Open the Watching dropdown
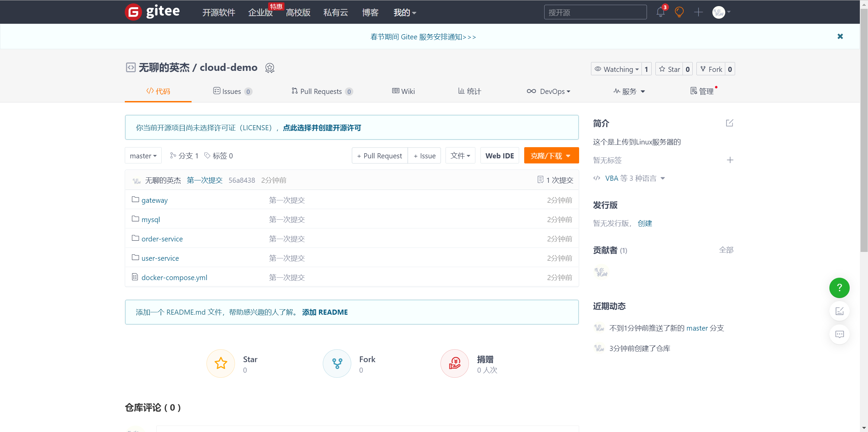 [617, 69]
